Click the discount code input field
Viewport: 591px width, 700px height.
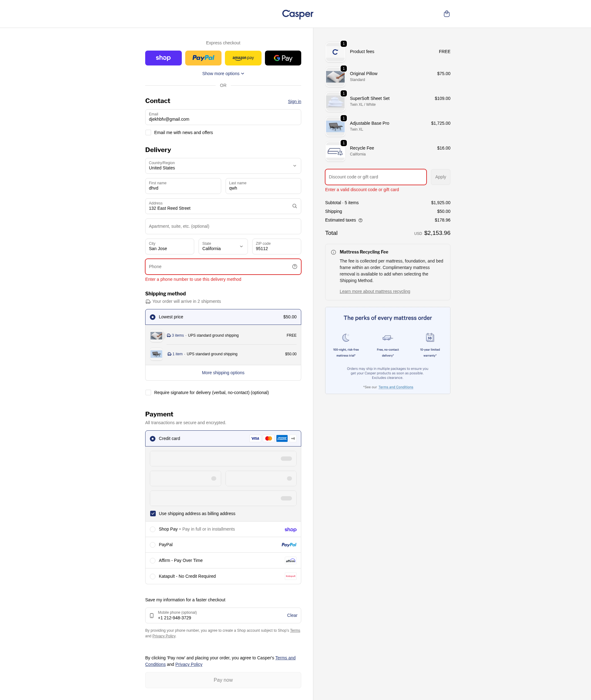376,177
